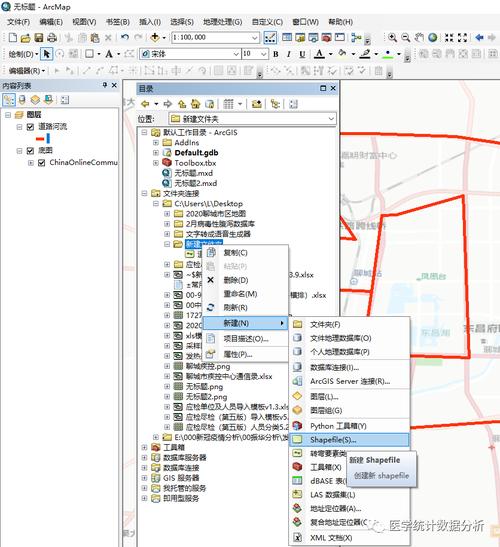This screenshot has width=500, height=547.
Task: Pick the line color pen swatch
Action: click(365, 54)
